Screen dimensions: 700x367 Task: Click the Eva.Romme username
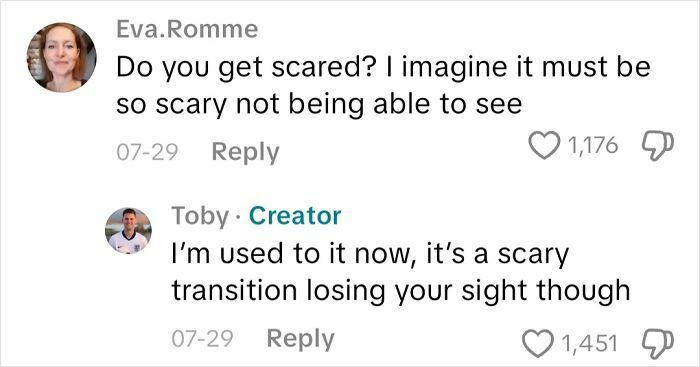(x=187, y=29)
